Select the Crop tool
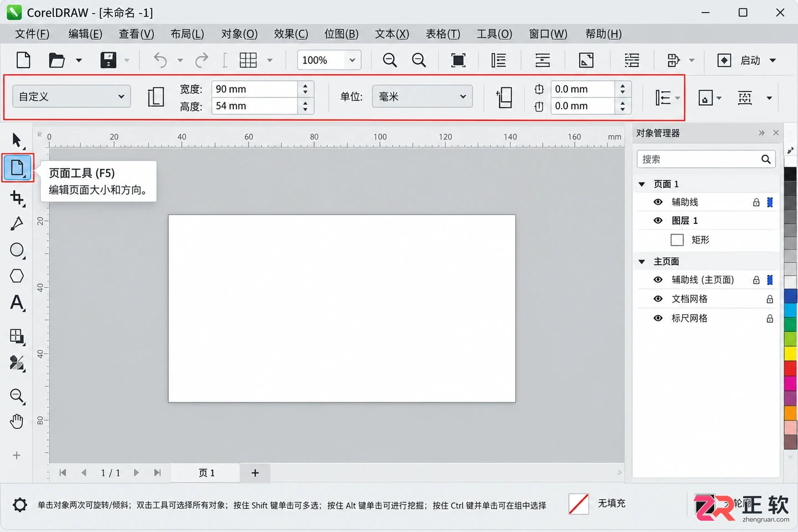This screenshot has height=532, width=798. [x=17, y=198]
